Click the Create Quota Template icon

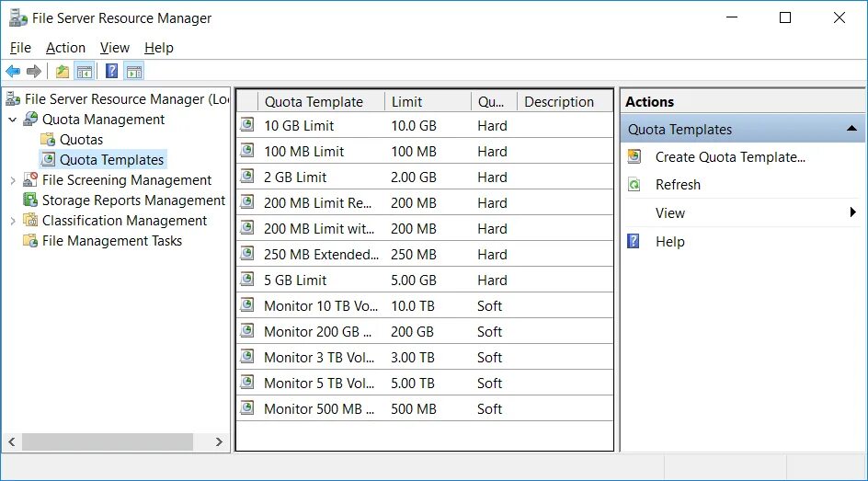pyautogui.click(x=634, y=157)
